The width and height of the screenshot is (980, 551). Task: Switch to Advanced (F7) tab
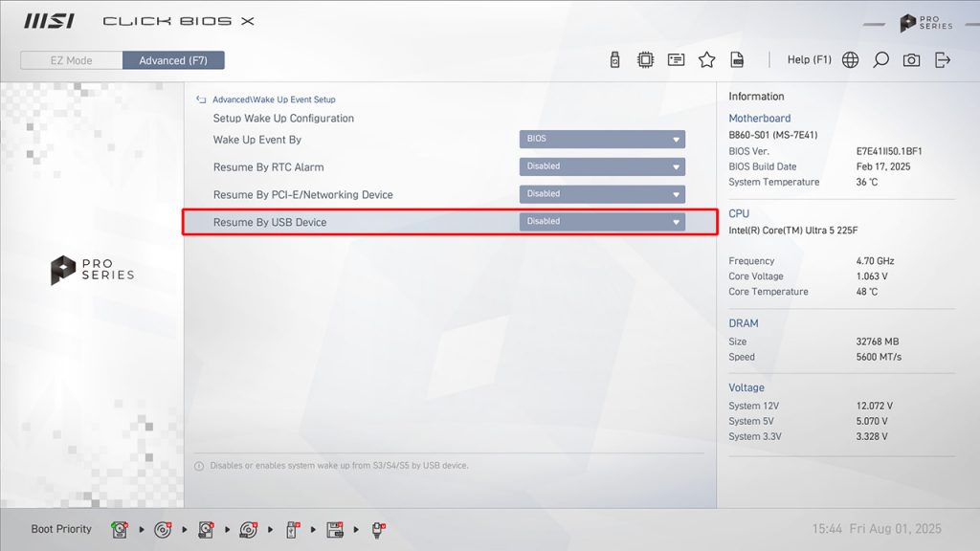pos(173,60)
